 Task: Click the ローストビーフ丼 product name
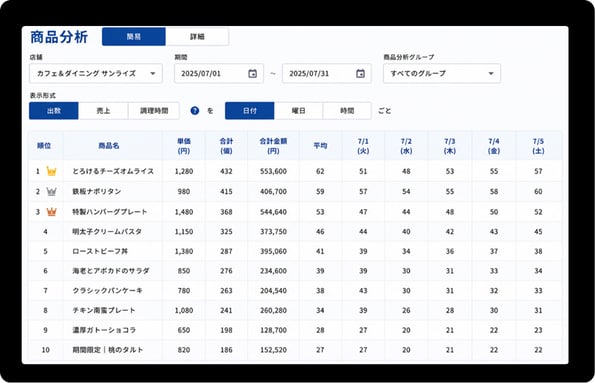click(x=100, y=251)
